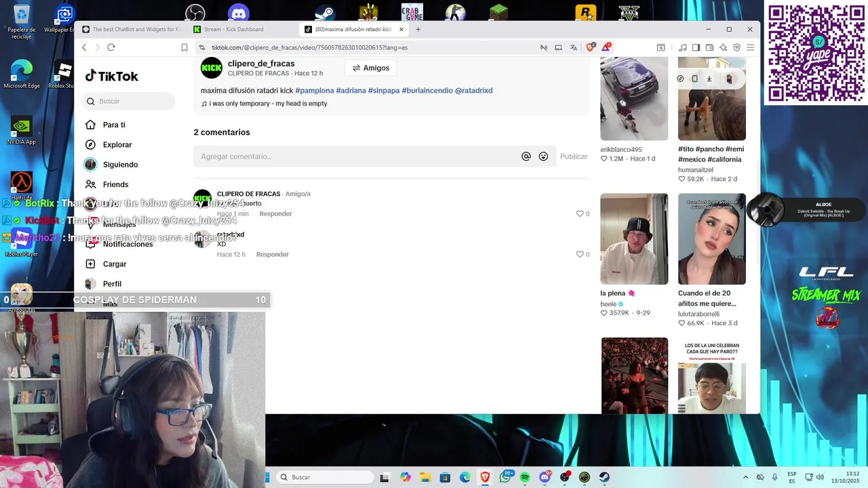
Task: Open WhatsApp from the taskbar
Action: [x=505, y=477]
